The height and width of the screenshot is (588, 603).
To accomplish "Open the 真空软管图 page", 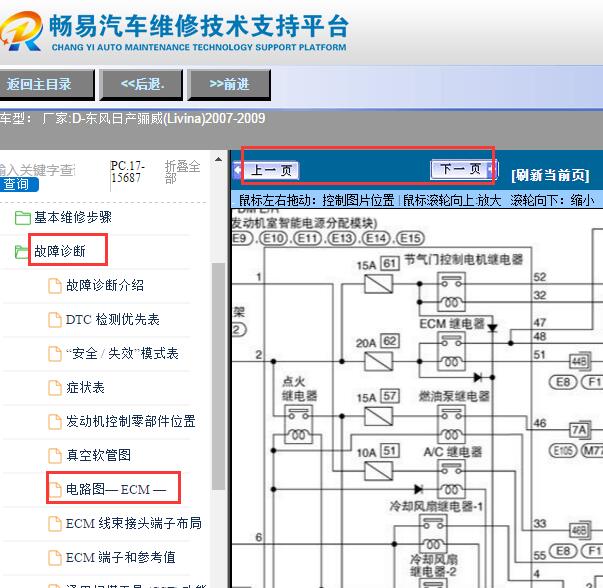I will coord(98,455).
